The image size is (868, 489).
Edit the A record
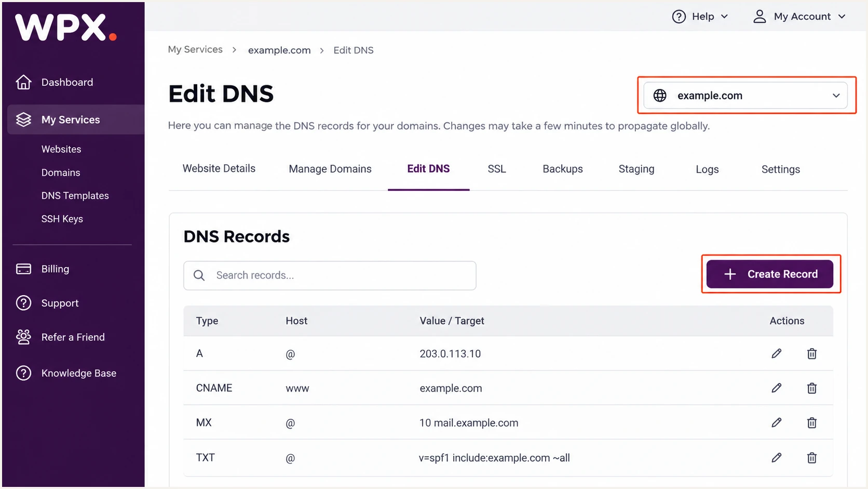click(x=777, y=353)
